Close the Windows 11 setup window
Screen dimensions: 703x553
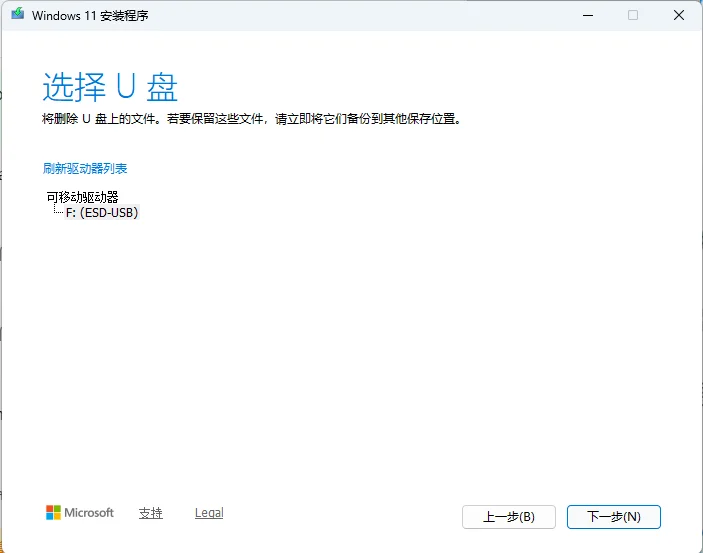point(679,15)
